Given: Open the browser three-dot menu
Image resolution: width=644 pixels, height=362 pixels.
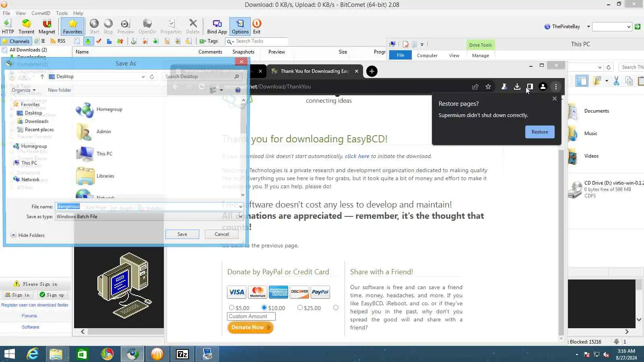Looking at the screenshot, I should click(x=556, y=86).
